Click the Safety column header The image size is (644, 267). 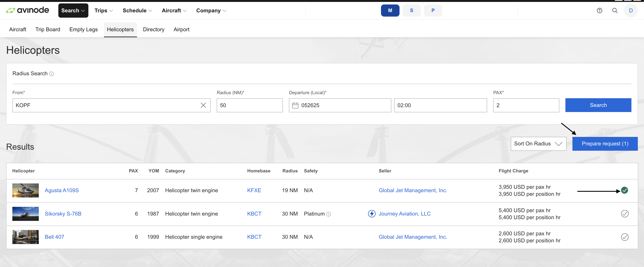pos(311,171)
